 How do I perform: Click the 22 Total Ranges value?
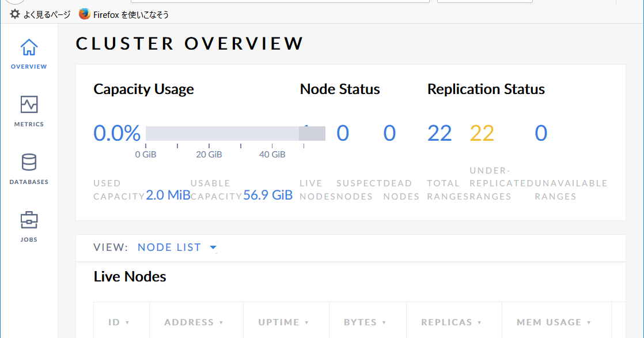(x=440, y=133)
